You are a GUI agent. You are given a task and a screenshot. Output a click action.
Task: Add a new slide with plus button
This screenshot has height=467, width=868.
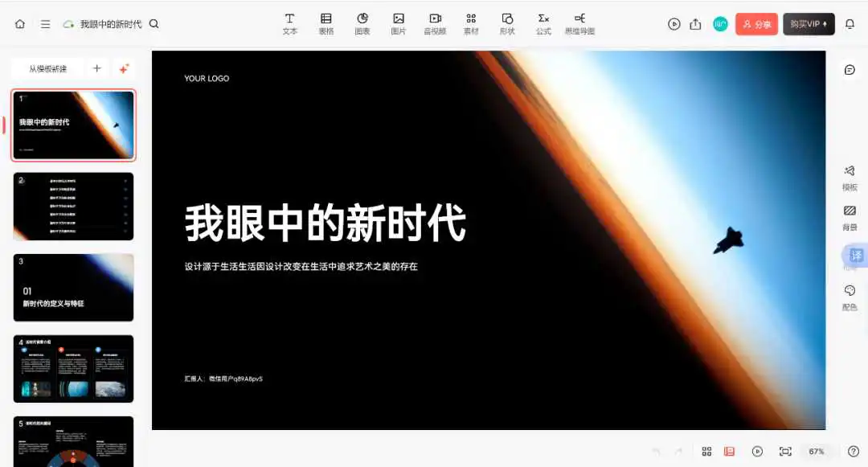(x=97, y=68)
